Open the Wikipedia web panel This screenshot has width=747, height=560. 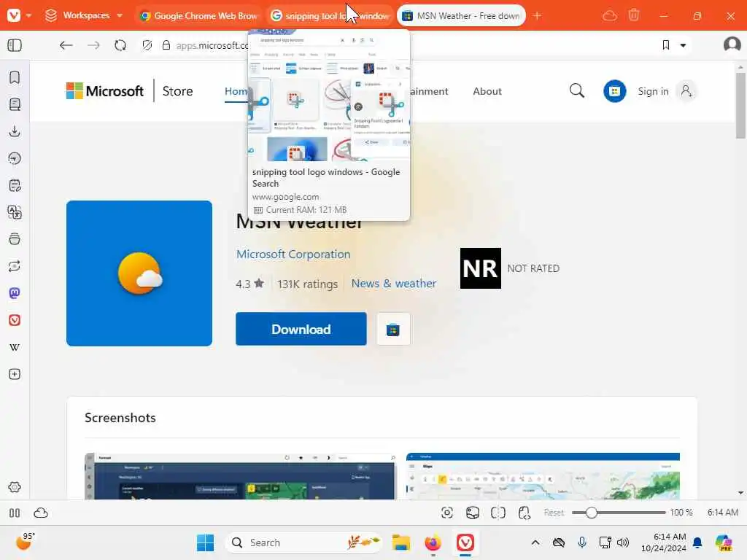15,347
